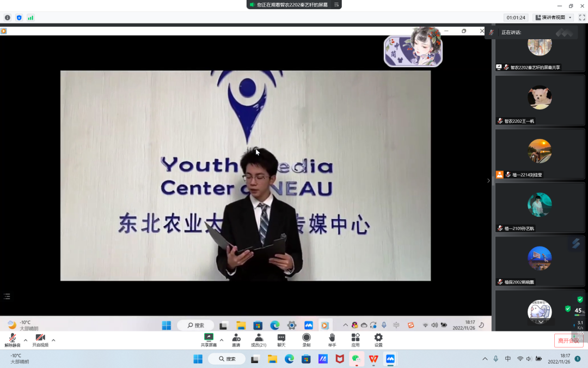This screenshot has height=368, width=588.
Task: Click Start button in shared screen taskbar
Action: 167,325
